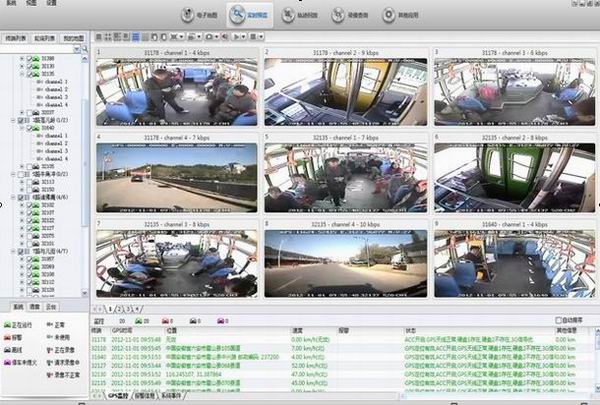Open 录像查询 recording search
This screenshot has width=600, height=405.
pos(354,17)
